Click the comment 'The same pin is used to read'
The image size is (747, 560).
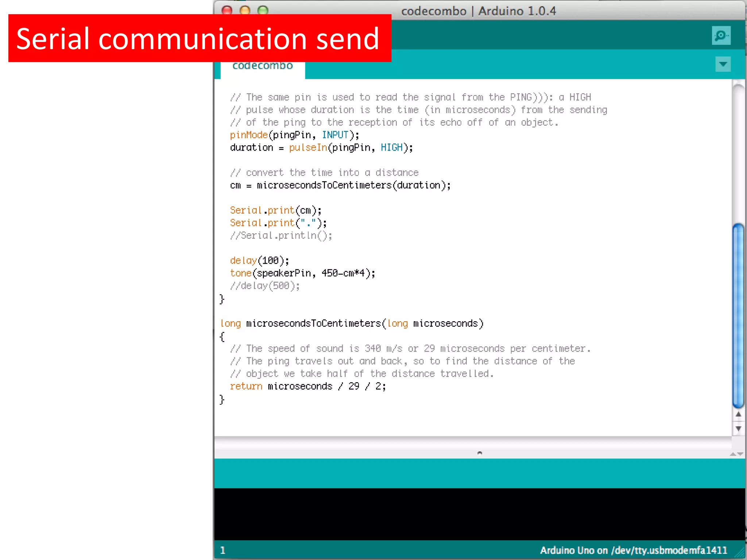tap(410, 98)
